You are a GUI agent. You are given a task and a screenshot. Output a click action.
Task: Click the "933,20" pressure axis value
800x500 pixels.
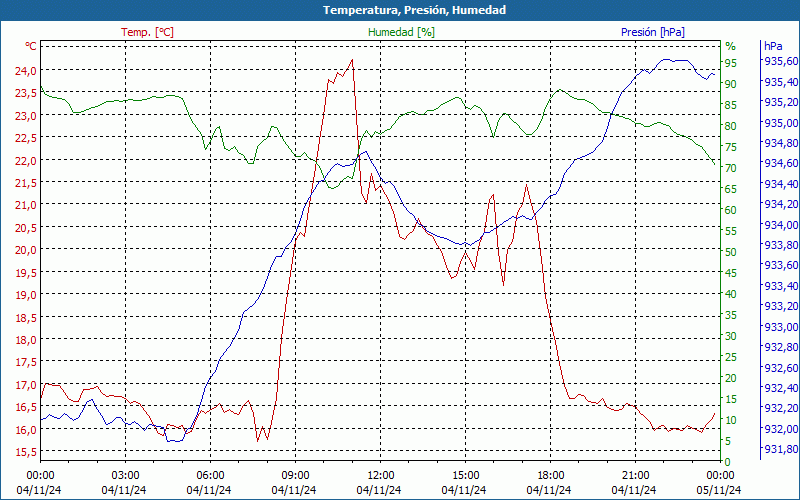point(781,306)
